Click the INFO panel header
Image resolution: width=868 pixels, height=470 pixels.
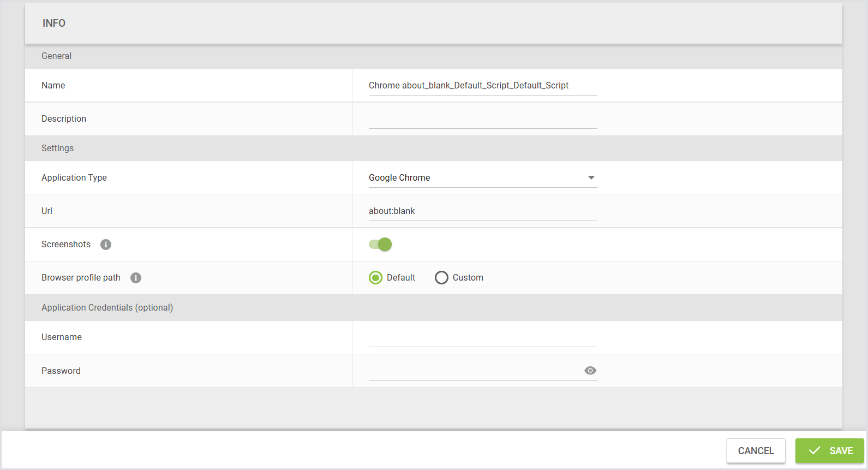coord(54,23)
